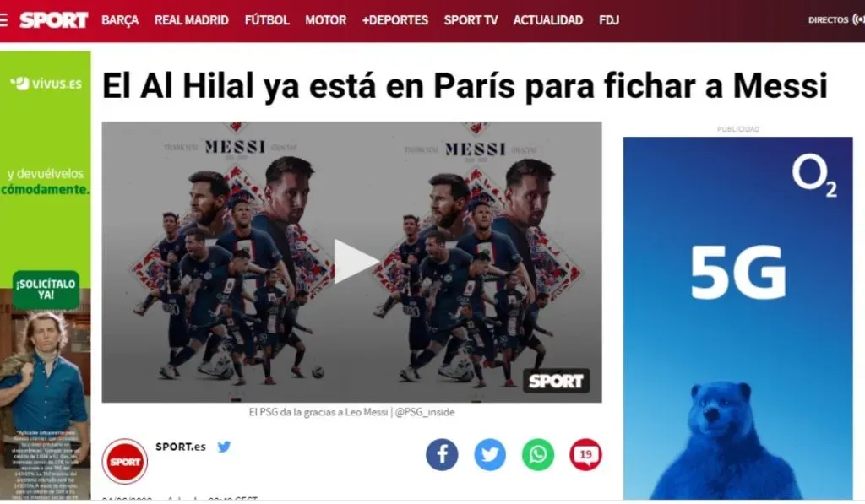Share article on WhatsApp
The image size is (865, 504).
[538, 455]
